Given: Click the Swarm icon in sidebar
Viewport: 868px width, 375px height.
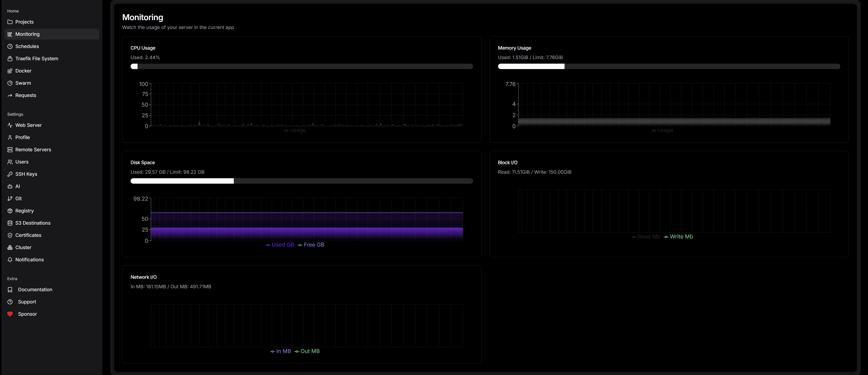Looking at the screenshot, I should [10, 83].
